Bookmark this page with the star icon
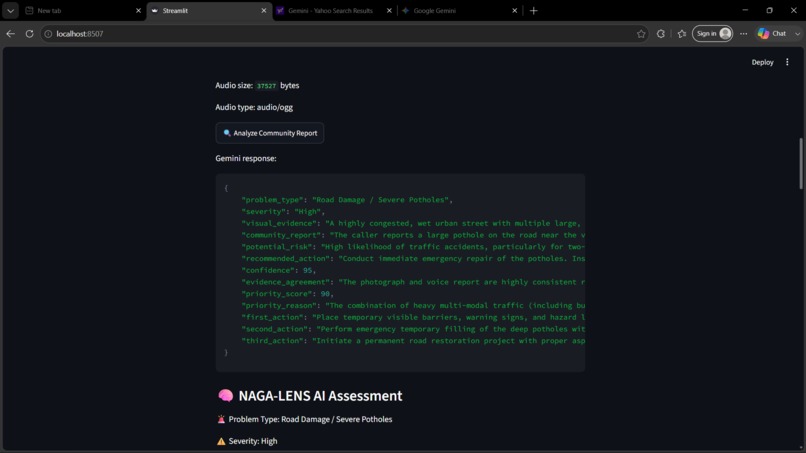The height and width of the screenshot is (453, 806). coord(640,34)
